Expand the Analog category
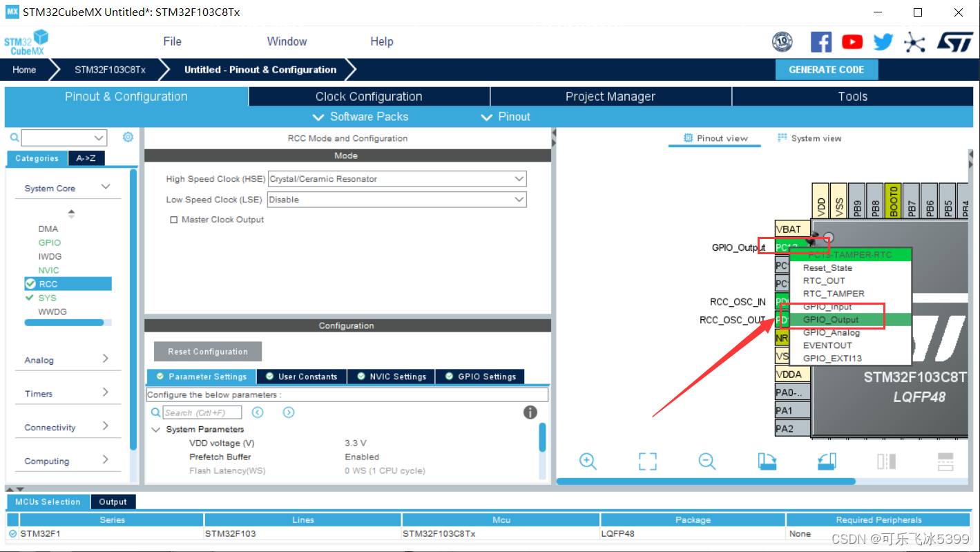 106,358
